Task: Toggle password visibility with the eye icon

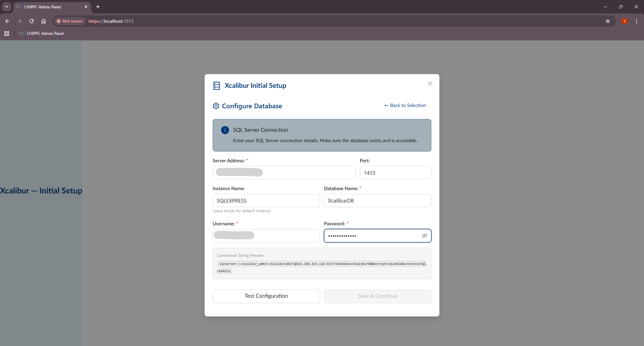Action: 424,236
